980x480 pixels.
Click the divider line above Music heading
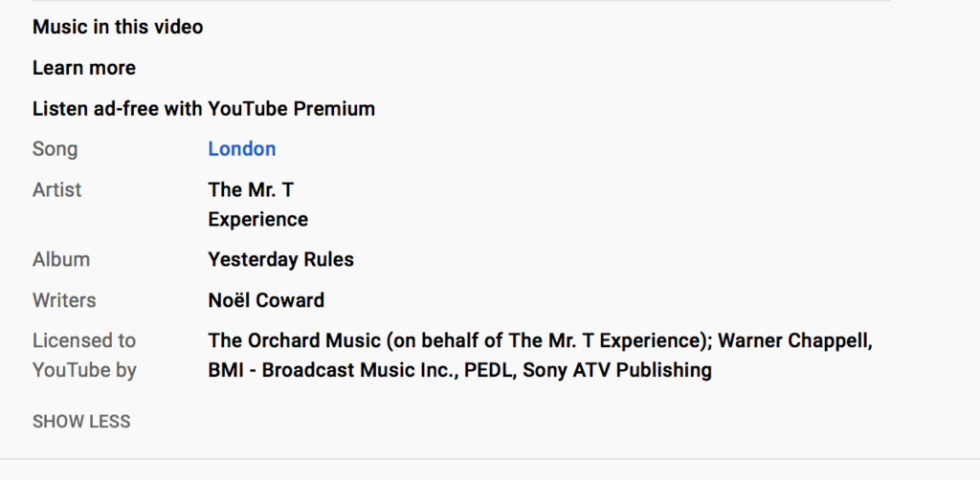459,1
